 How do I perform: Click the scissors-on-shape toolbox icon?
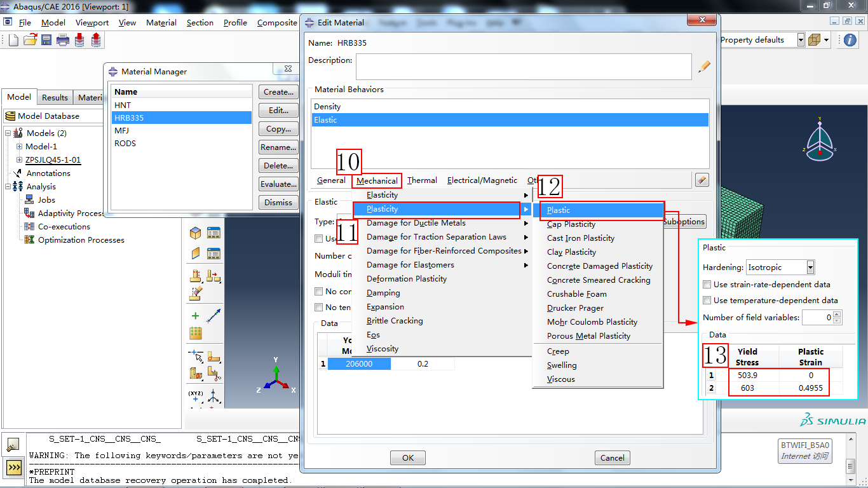click(x=214, y=374)
